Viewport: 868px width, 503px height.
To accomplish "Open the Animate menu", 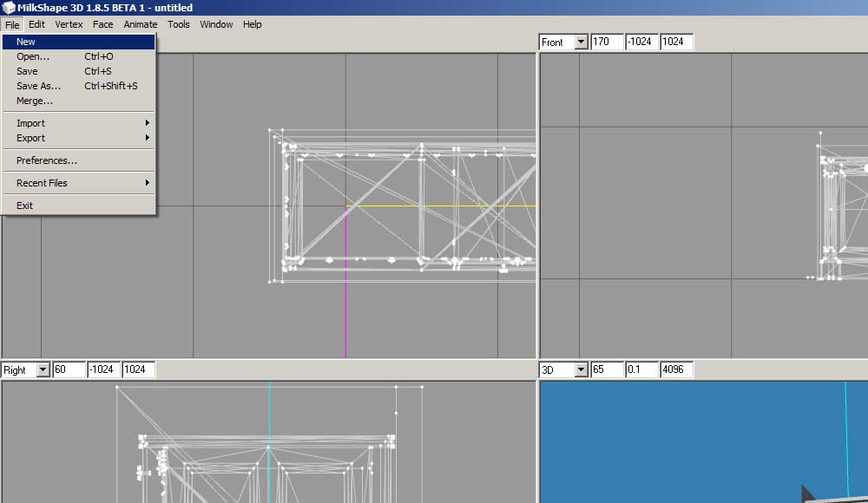I will pyautogui.click(x=140, y=24).
